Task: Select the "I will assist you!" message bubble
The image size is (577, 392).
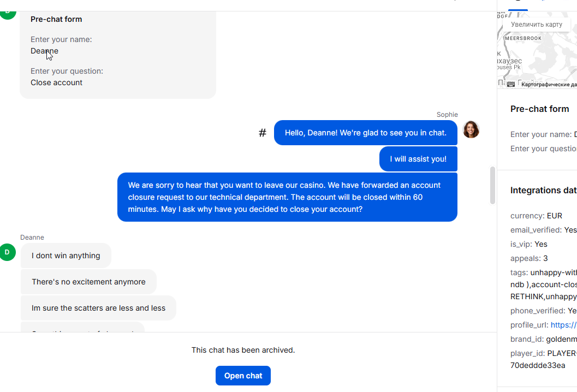Action: (x=418, y=159)
